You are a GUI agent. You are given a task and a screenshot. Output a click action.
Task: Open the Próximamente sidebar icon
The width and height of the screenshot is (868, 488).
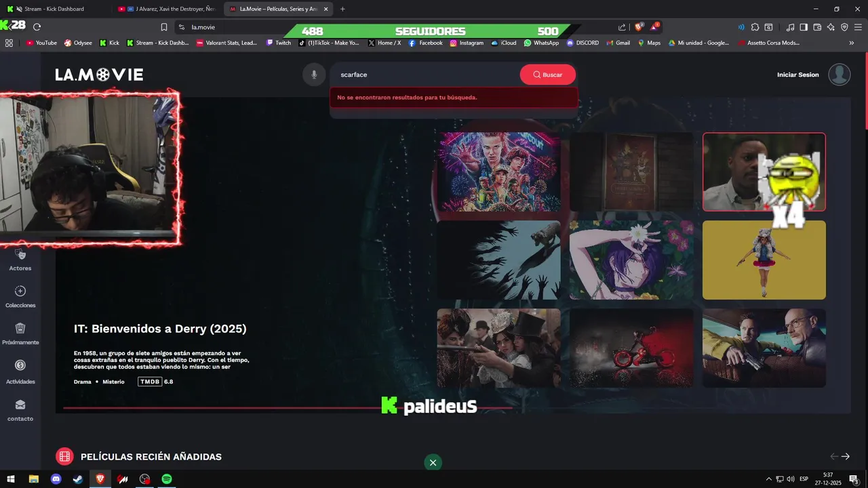tap(20, 329)
